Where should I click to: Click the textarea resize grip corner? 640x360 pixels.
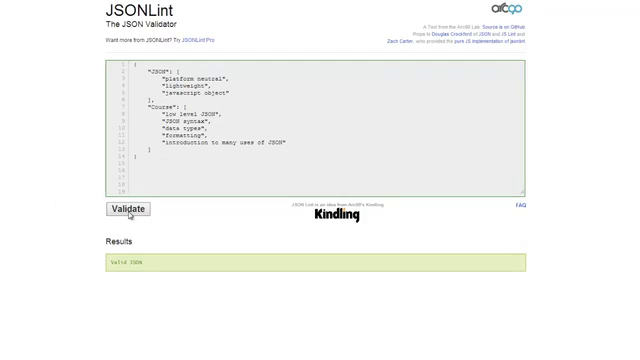pyautogui.click(x=522, y=192)
